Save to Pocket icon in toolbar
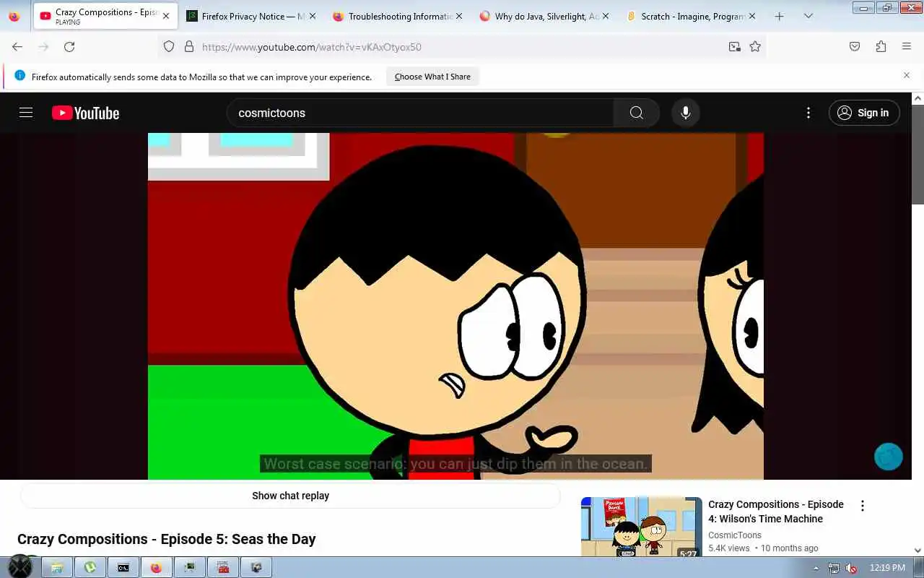Screen dimensions: 924x578 855,47
